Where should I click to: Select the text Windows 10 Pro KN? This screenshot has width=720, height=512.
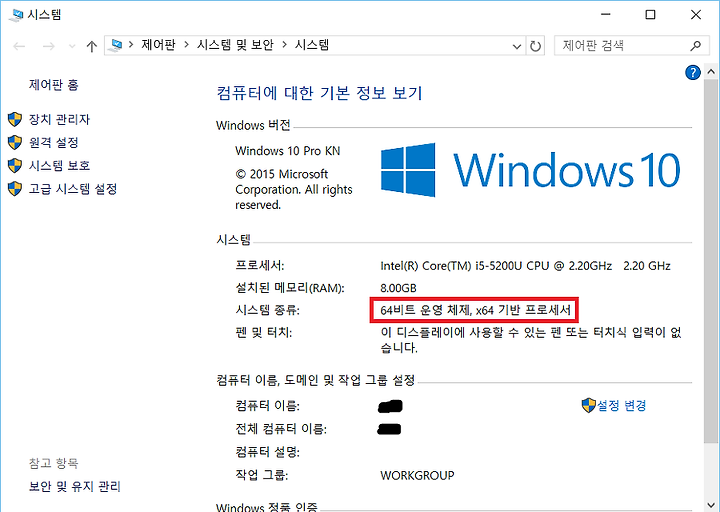(288, 151)
